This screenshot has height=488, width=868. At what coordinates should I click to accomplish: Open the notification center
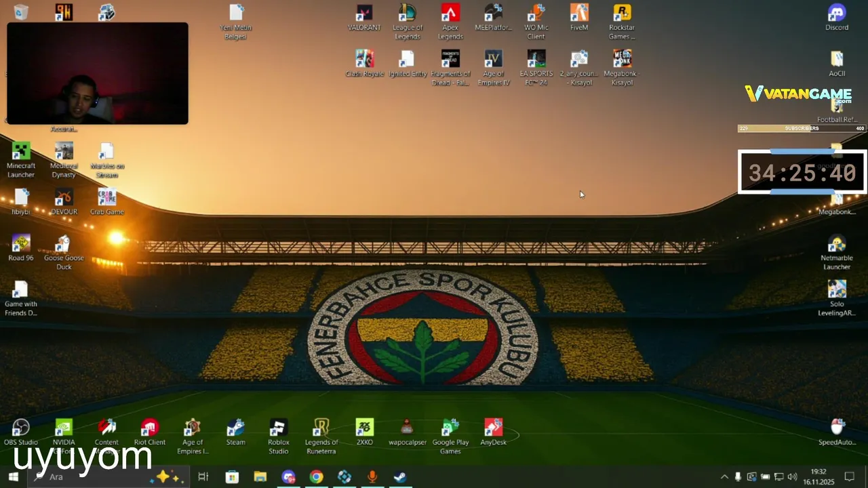point(849,476)
